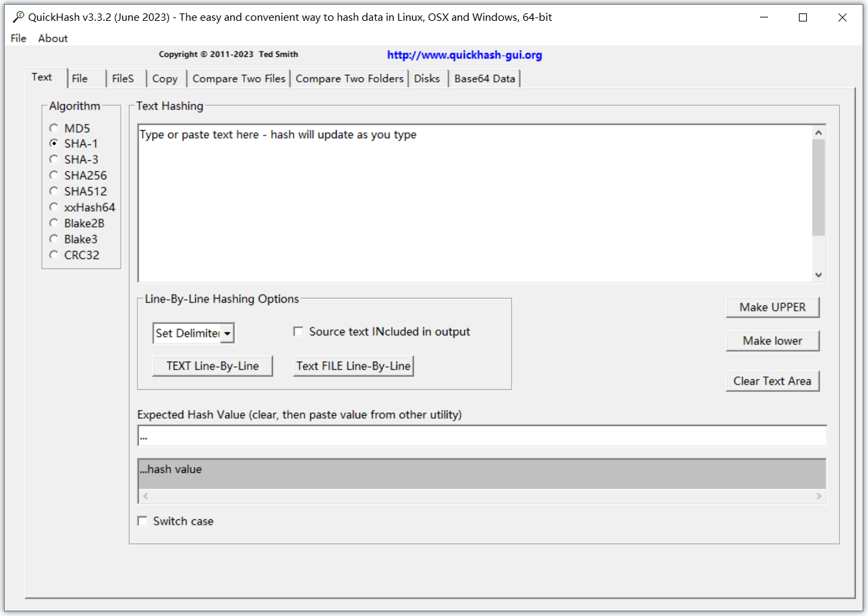This screenshot has width=868, height=616.
Task: Click the Make lower button
Action: pos(772,340)
